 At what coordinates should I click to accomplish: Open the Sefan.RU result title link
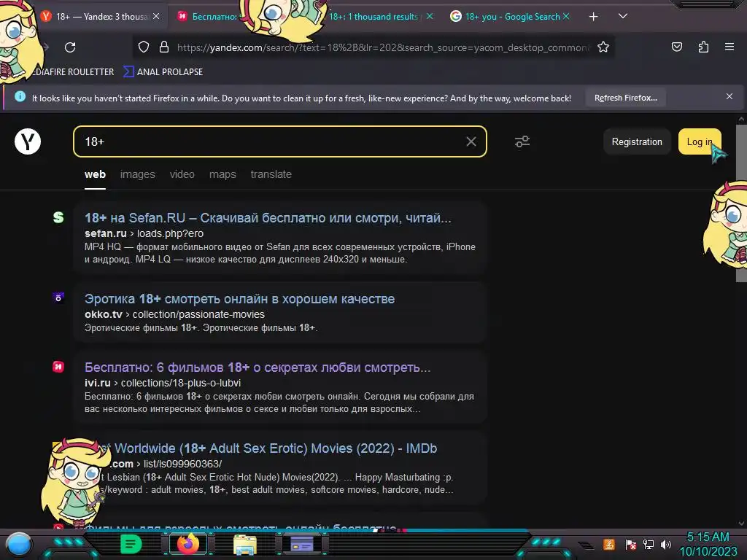click(x=268, y=217)
